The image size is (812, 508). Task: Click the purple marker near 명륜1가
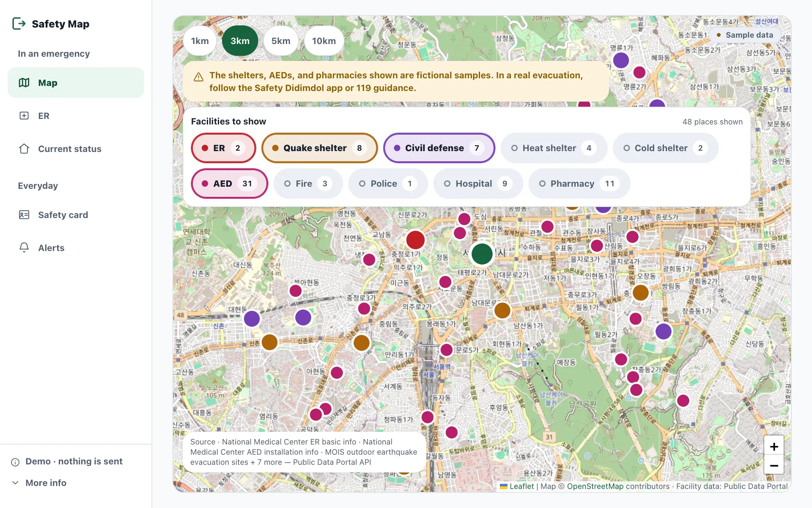pos(621,61)
